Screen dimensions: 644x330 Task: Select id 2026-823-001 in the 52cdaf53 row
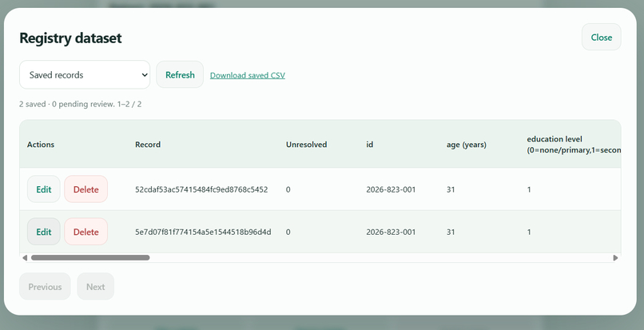pyautogui.click(x=391, y=189)
